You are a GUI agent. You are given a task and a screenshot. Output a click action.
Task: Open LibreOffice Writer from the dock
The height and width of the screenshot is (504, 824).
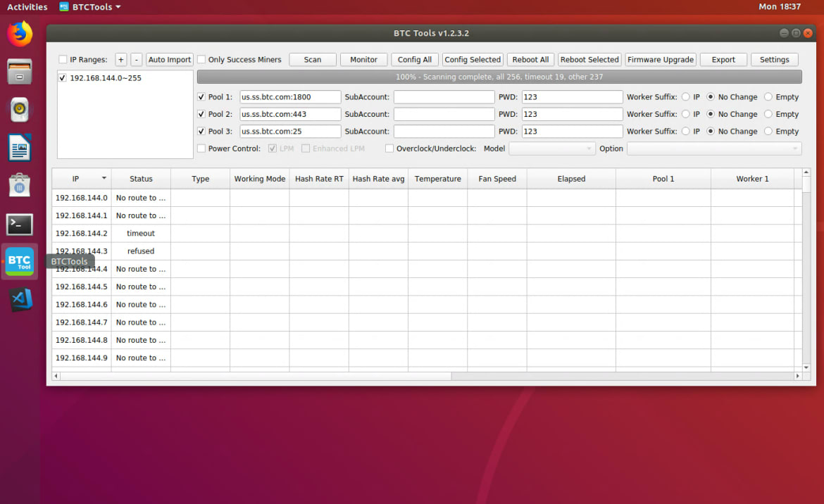(19, 147)
